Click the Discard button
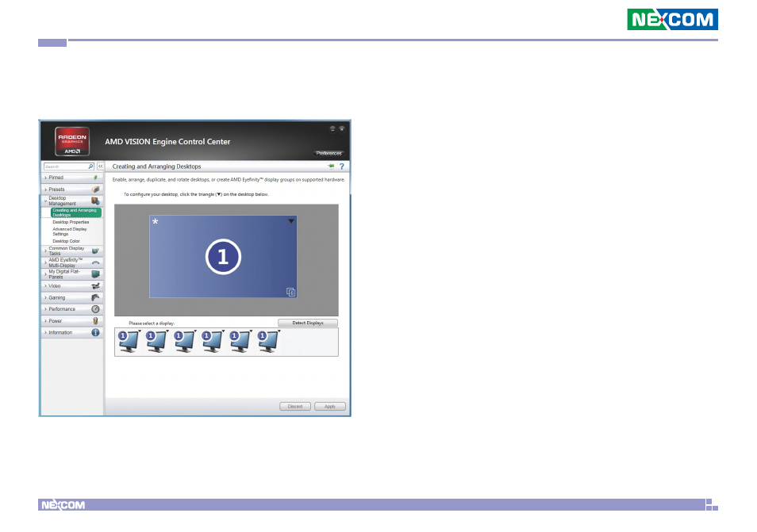 click(295, 407)
